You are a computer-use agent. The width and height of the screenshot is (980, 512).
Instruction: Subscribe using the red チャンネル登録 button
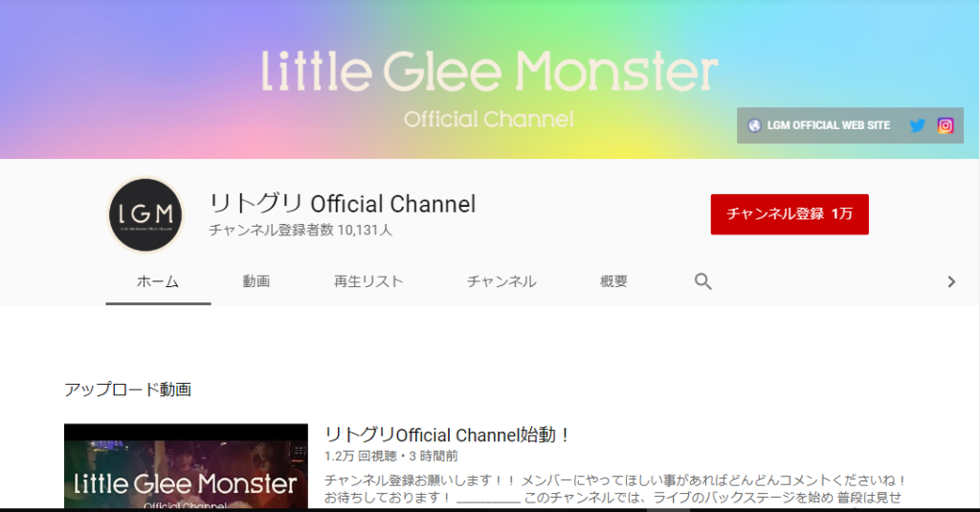[790, 214]
